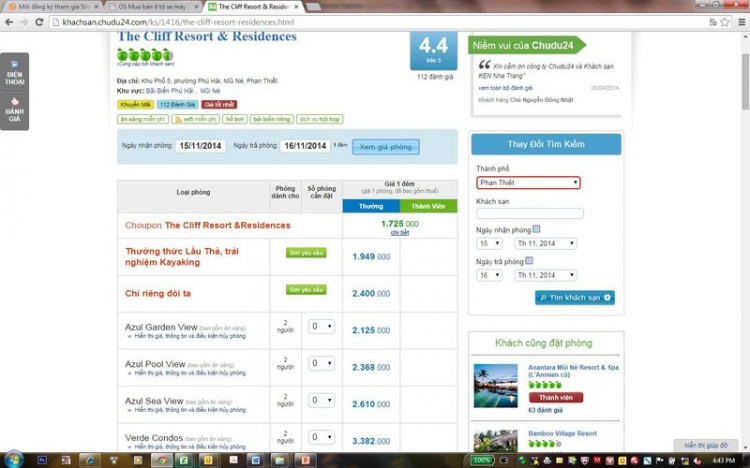This screenshot has height=468, width=750.
Task: Click the check-out date field 16/11/2014
Action: click(x=305, y=146)
